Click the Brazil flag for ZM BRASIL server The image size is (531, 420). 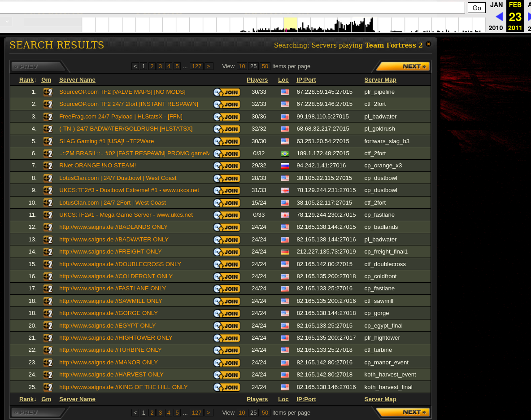tap(285, 154)
